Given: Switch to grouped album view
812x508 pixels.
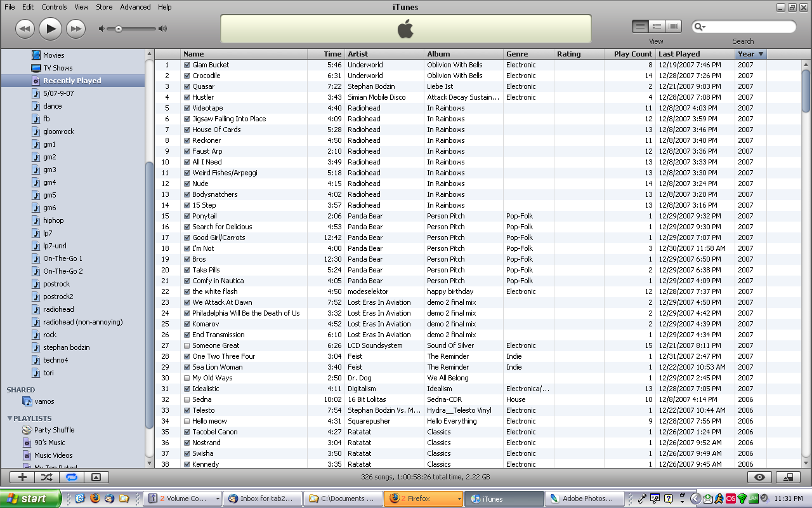Looking at the screenshot, I should (x=657, y=27).
